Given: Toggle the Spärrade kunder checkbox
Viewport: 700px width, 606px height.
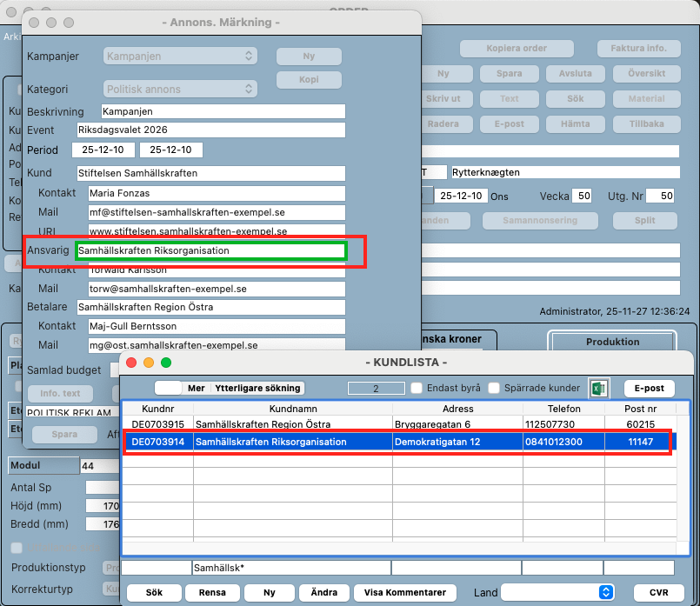Looking at the screenshot, I should 495,389.
